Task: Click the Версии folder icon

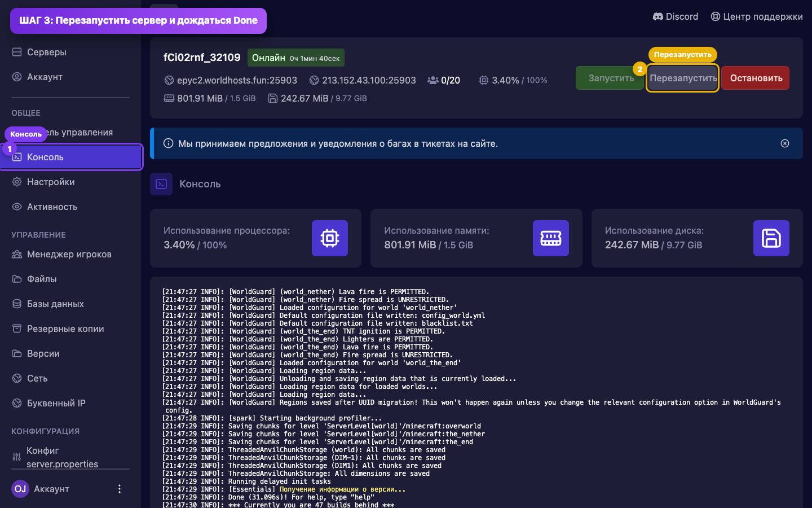Action: [x=17, y=353]
